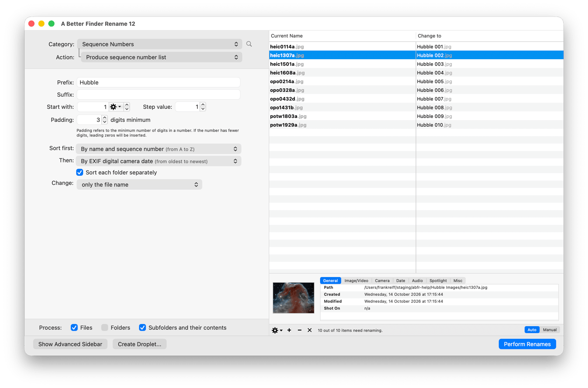The height and width of the screenshot is (388, 588).
Task: Switch to the Image/Video tab
Action: pos(356,281)
